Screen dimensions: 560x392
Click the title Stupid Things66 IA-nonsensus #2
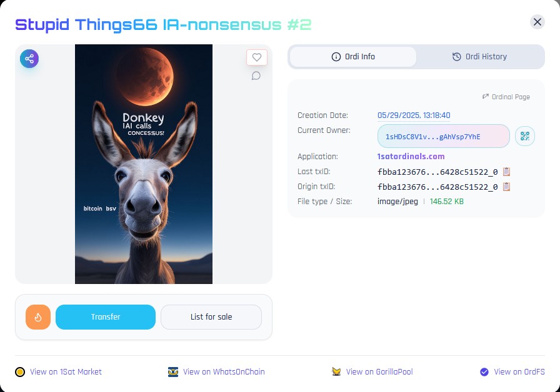click(x=163, y=24)
